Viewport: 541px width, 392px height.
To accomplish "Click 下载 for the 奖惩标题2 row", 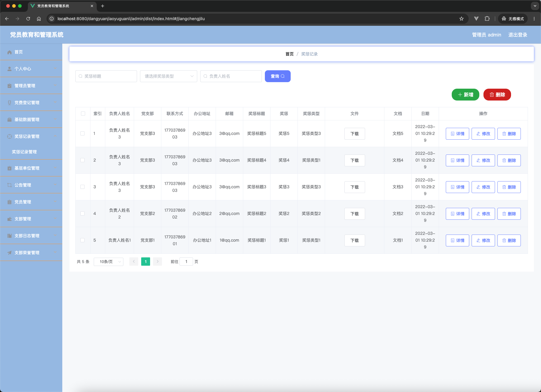I will 355,214.
